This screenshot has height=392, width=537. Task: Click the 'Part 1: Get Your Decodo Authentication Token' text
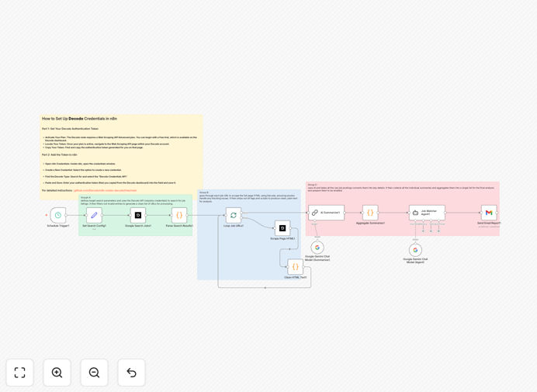[x=70, y=129]
